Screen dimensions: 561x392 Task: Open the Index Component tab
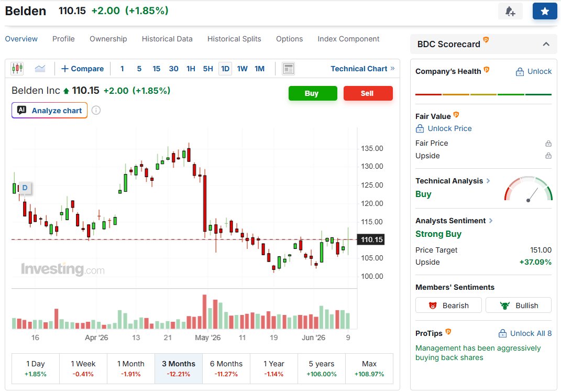(x=348, y=39)
